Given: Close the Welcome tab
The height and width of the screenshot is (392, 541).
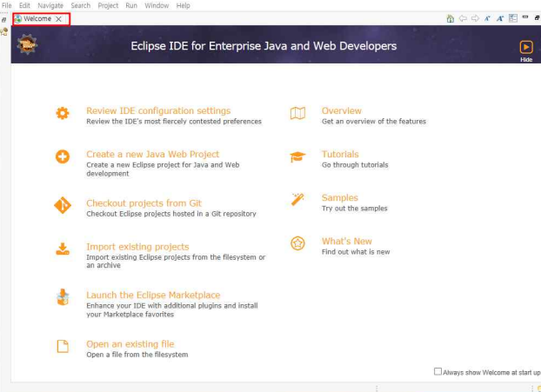Looking at the screenshot, I should click(58, 19).
